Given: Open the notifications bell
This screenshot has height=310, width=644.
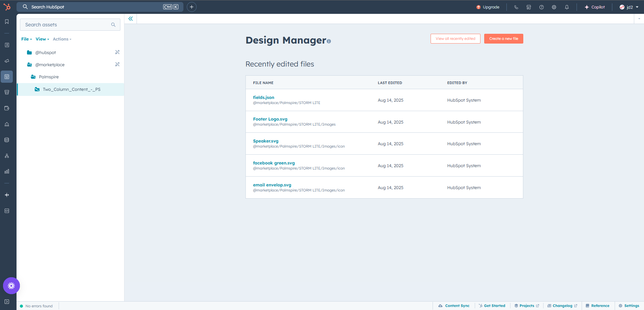Looking at the screenshot, I should [567, 7].
